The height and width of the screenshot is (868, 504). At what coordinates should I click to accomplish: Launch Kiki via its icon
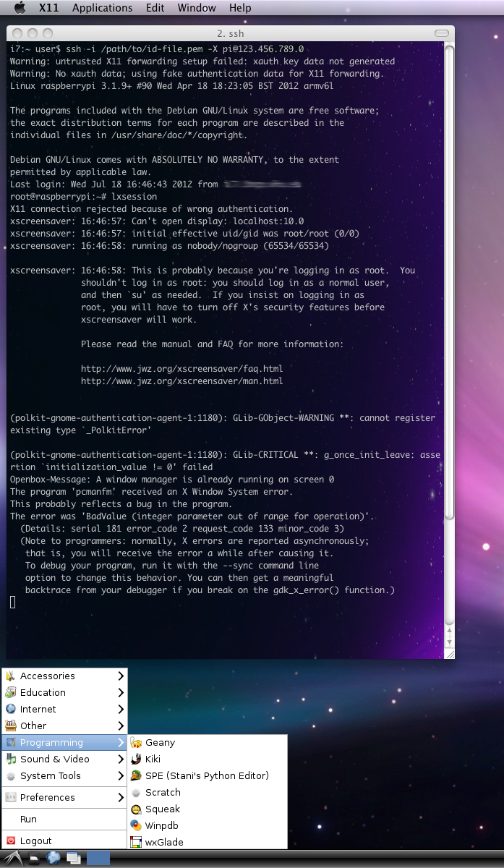(x=135, y=759)
